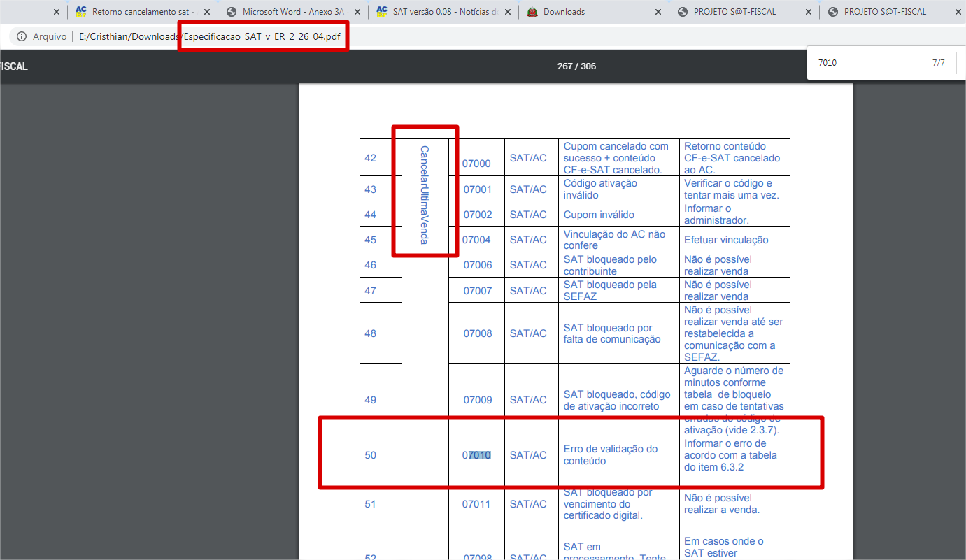Click the Downloads tab favicon
Screen dimensions: 966x560
point(532,12)
